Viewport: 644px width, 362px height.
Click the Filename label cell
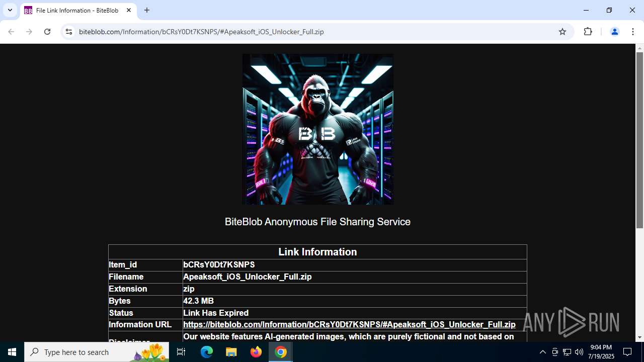click(145, 277)
